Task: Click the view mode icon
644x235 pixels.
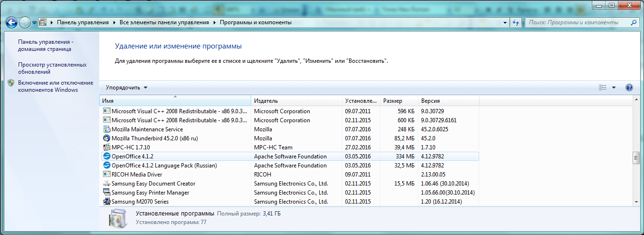Action: (x=603, y=88)
